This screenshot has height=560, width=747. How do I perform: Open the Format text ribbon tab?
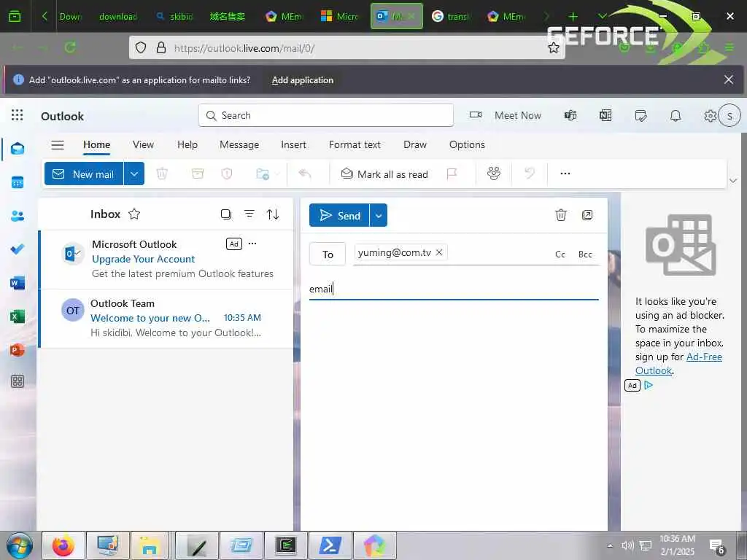click(355, 145)
